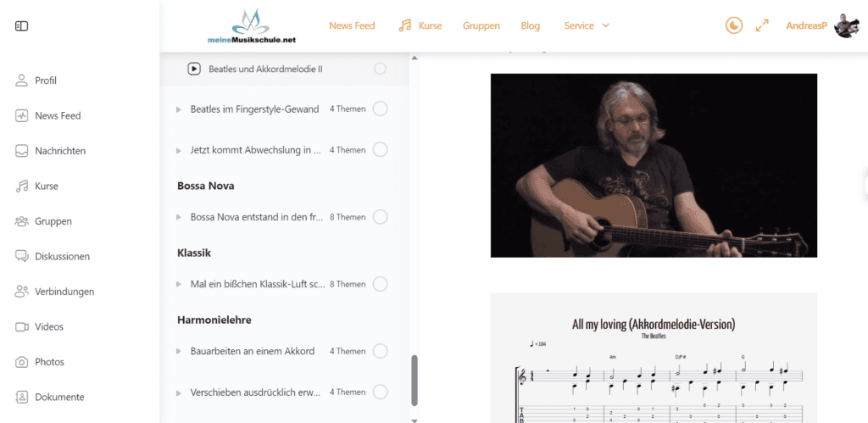Switch to fullscreen with arrows icon

pos(762,25)
